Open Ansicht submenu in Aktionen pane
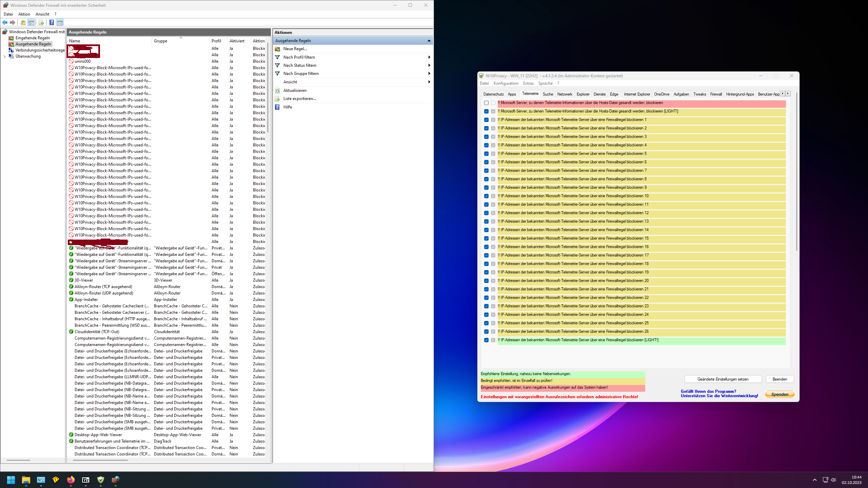The image size is (868, 488). coord(353,82)
